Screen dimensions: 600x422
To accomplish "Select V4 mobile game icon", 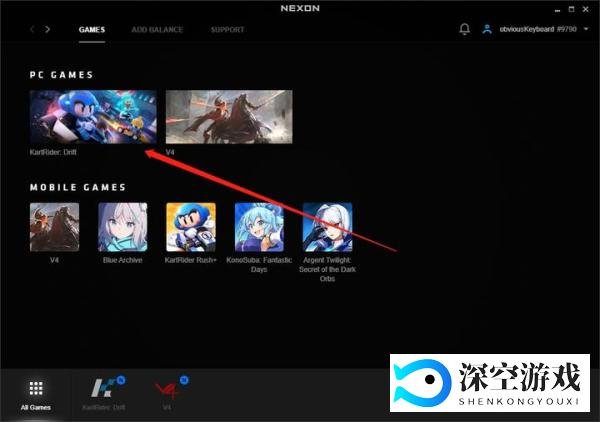I will 54,227.
